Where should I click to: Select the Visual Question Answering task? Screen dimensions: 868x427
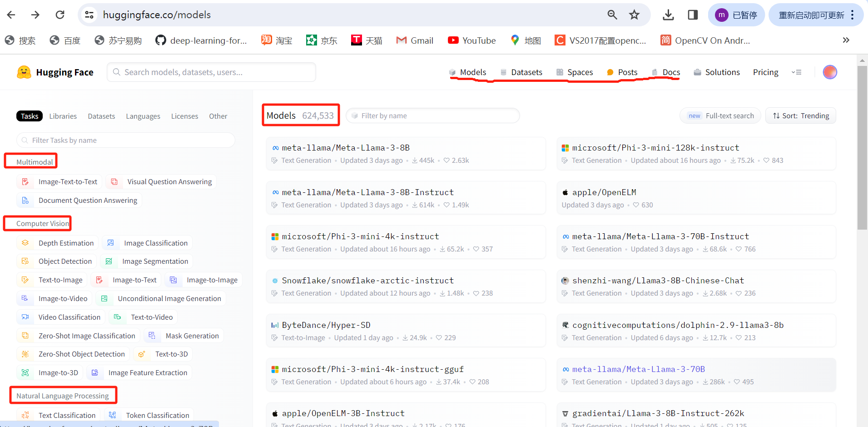[161, 181]
